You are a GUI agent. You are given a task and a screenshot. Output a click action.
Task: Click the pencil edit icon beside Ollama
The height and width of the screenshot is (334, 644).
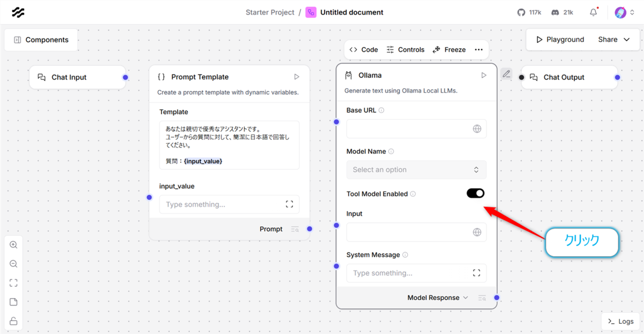506,74
